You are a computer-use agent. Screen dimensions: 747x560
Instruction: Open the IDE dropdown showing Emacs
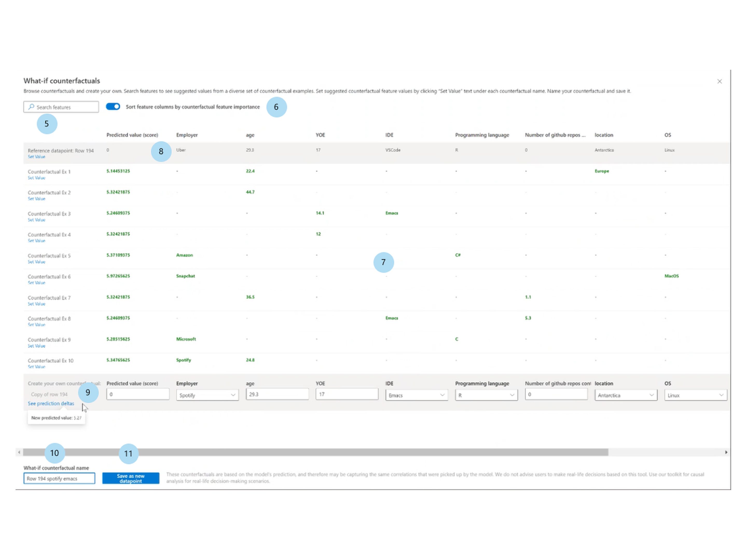click(416, 395)
